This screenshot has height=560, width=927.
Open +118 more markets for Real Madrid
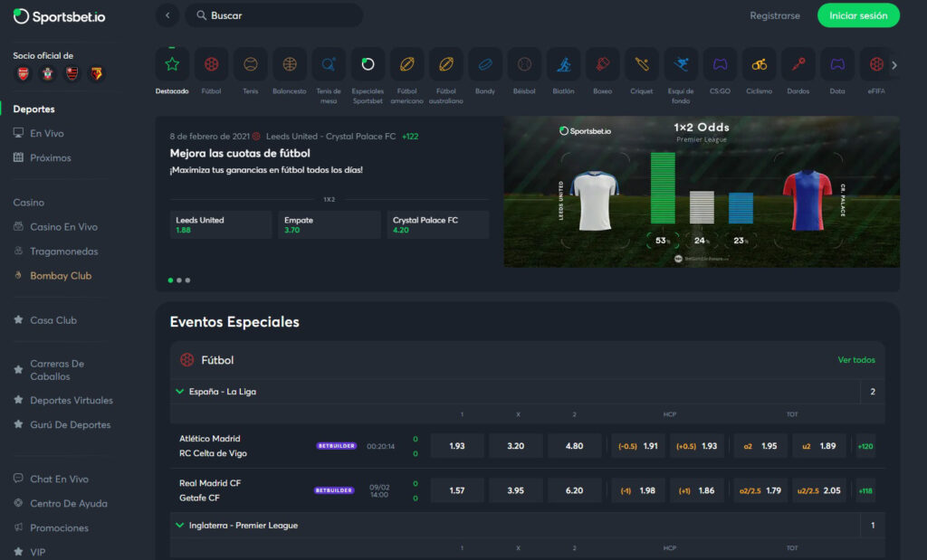(865, 490)
